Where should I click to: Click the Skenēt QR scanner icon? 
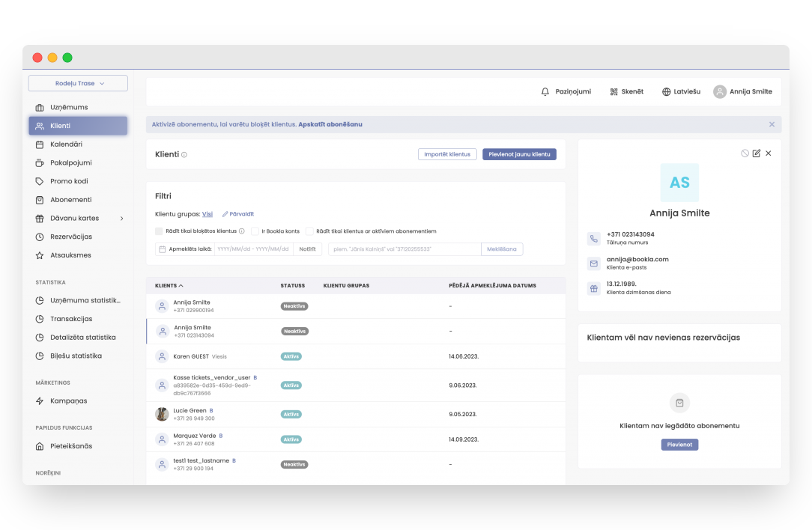pyautogui.click(x=613, y=91)
